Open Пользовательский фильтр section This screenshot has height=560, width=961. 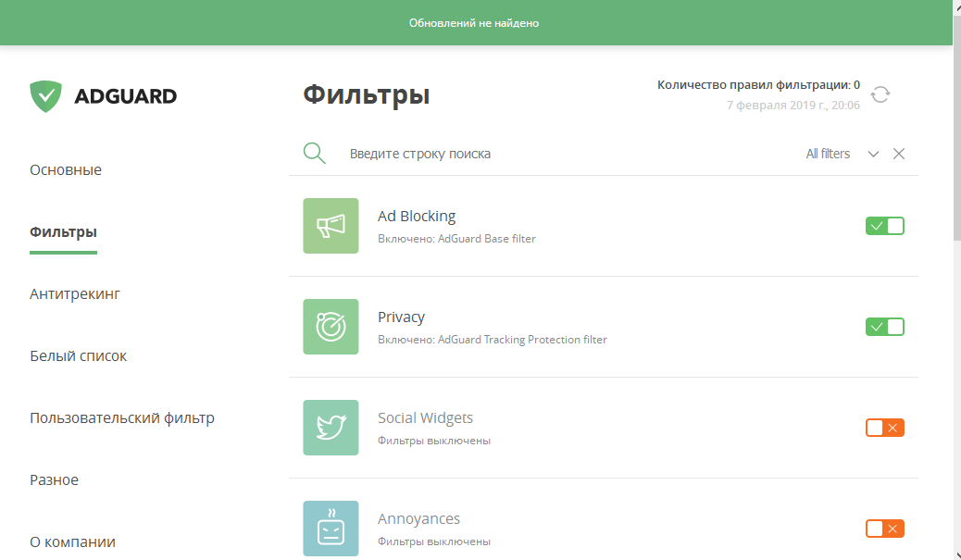pyautogui.click(x=122, y=418)
